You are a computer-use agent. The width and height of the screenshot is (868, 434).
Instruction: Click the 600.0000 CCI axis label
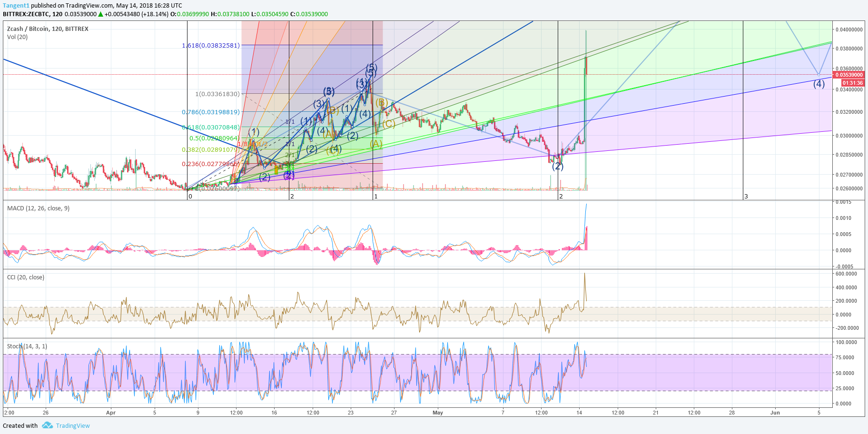tap(847, 274)
